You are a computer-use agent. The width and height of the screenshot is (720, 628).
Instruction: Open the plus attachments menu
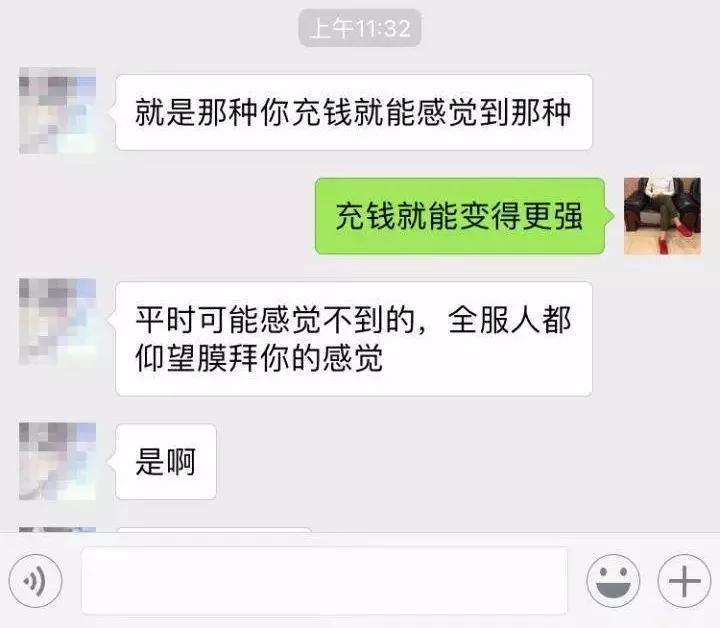[x=684, y=581]
